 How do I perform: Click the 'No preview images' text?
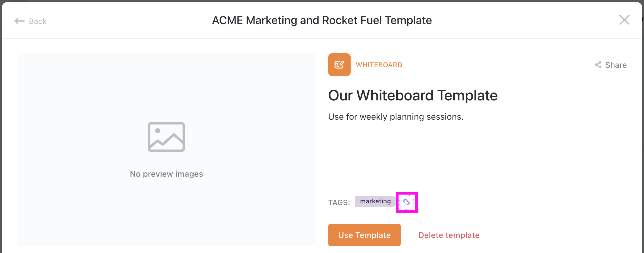166,174
